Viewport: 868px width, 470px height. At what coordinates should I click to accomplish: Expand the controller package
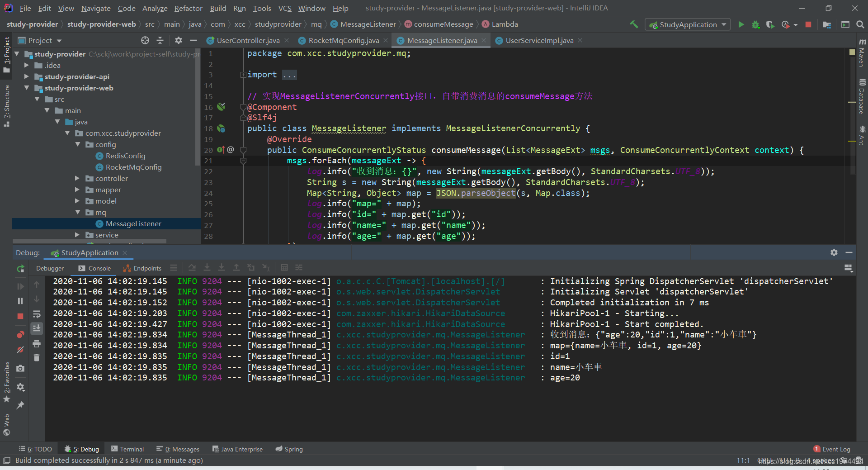coord(78,178)
